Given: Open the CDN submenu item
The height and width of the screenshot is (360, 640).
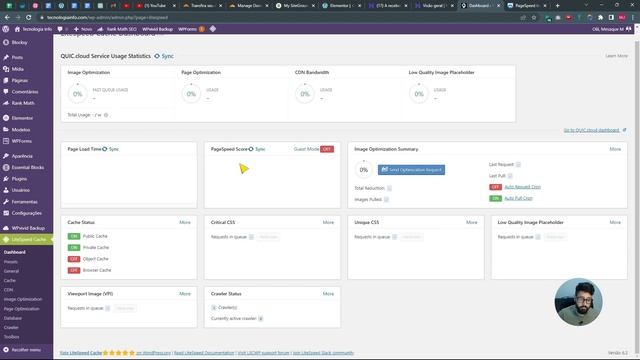Looking at the screenshot, I should [9, 290].
